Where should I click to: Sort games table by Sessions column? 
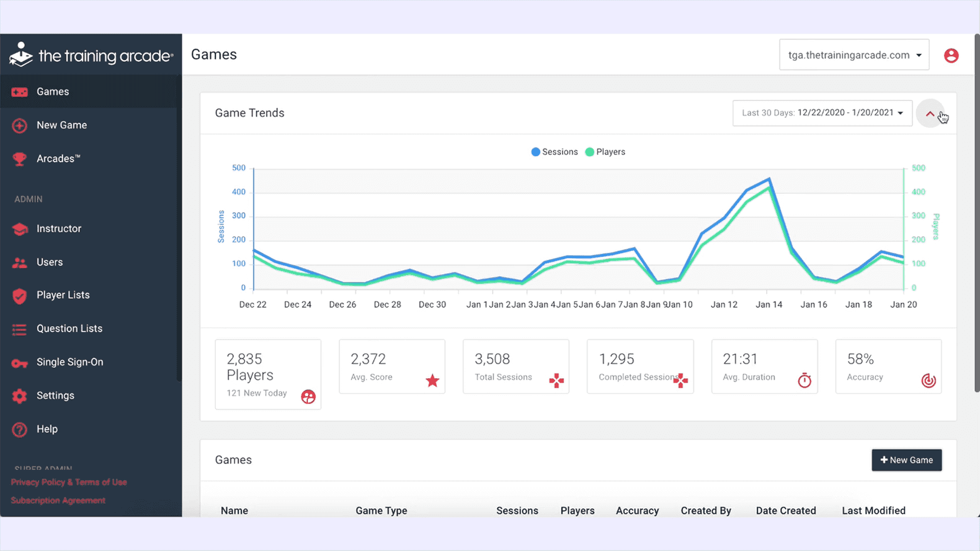click(x=517, y=511)
